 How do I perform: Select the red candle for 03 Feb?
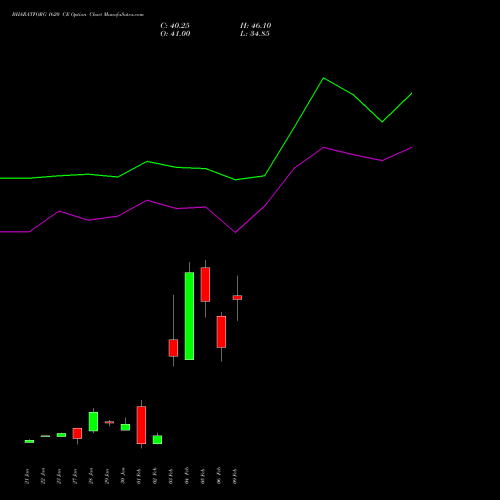point(173,348)
